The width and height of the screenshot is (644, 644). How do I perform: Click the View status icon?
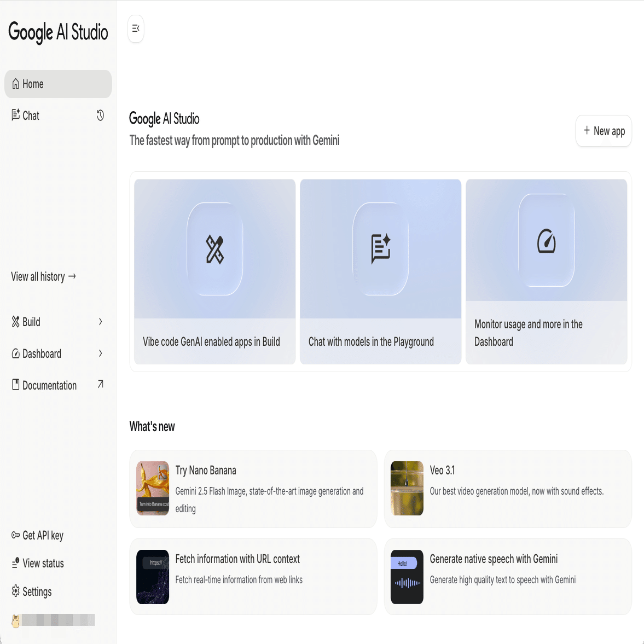16,563
